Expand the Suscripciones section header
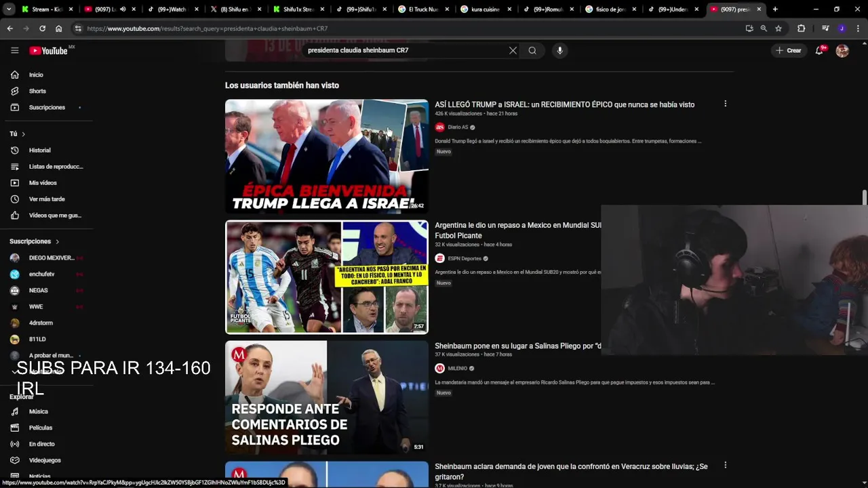868x488 pixels. [35, 241]
